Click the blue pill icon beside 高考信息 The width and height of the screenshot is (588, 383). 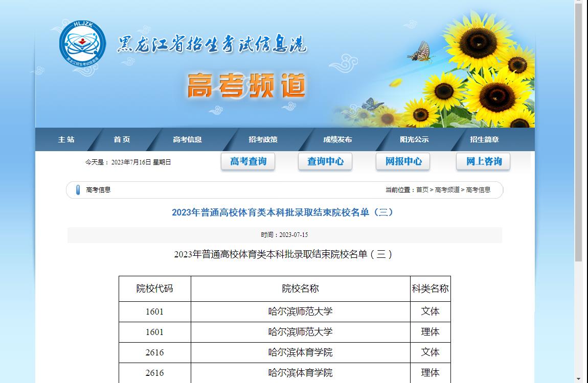click(78, 190)
